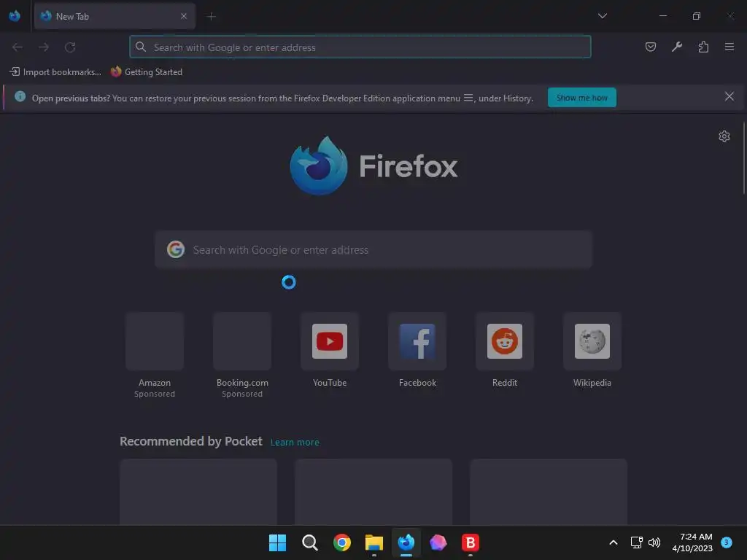Image resolution: width=747 pixels, height=560 pixels.
Task: Dismiss the restore session notification bar
Action: coord(729,97)
